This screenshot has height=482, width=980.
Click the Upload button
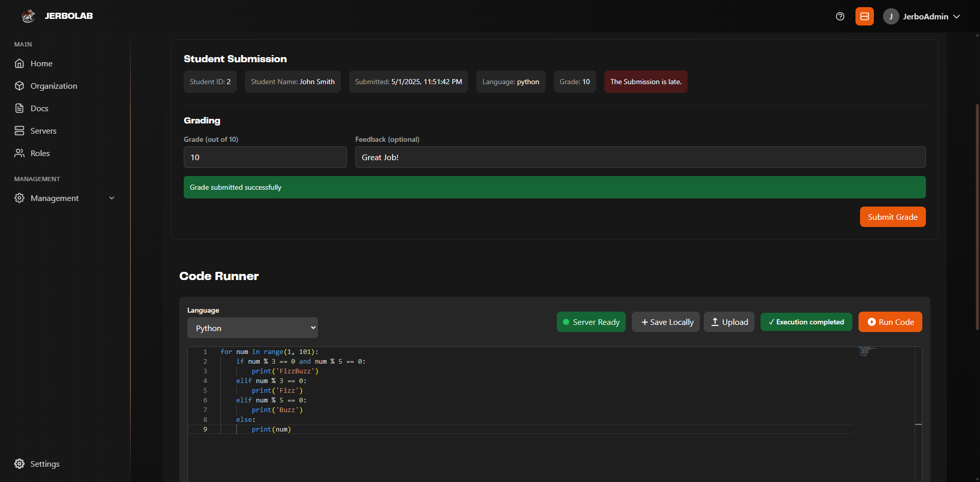click(729, 322)
